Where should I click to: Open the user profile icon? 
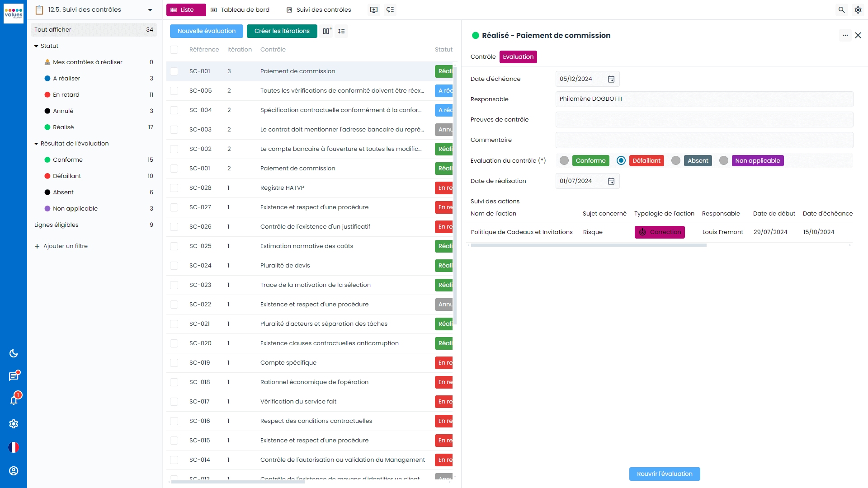pyautogui.click(x=14, y=471)
